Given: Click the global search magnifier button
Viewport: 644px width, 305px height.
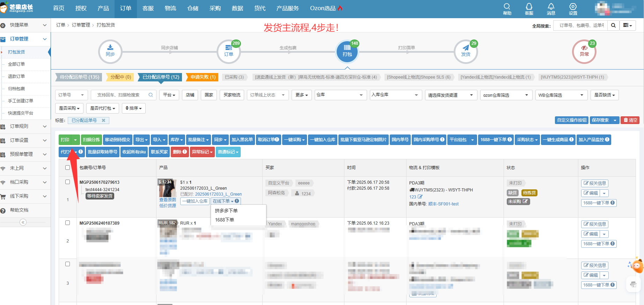Looking at the screenshot, I should [x=613, y=26].
